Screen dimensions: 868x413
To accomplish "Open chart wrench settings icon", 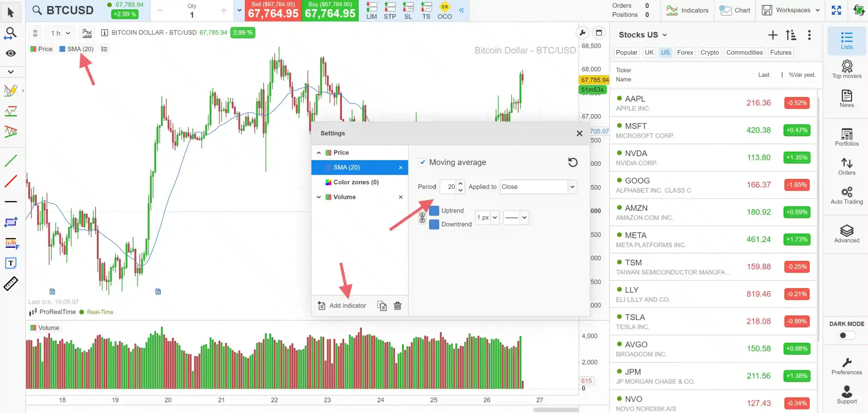I will tap(582, 33).
